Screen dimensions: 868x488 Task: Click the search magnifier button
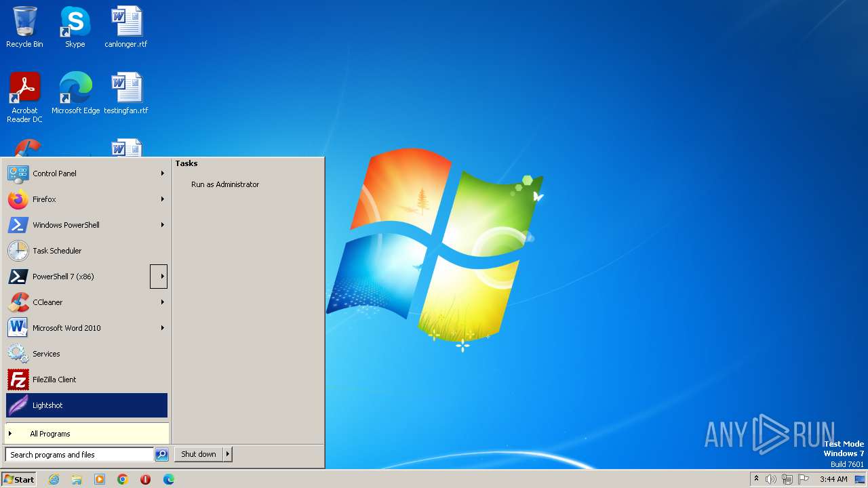point(161,455)
